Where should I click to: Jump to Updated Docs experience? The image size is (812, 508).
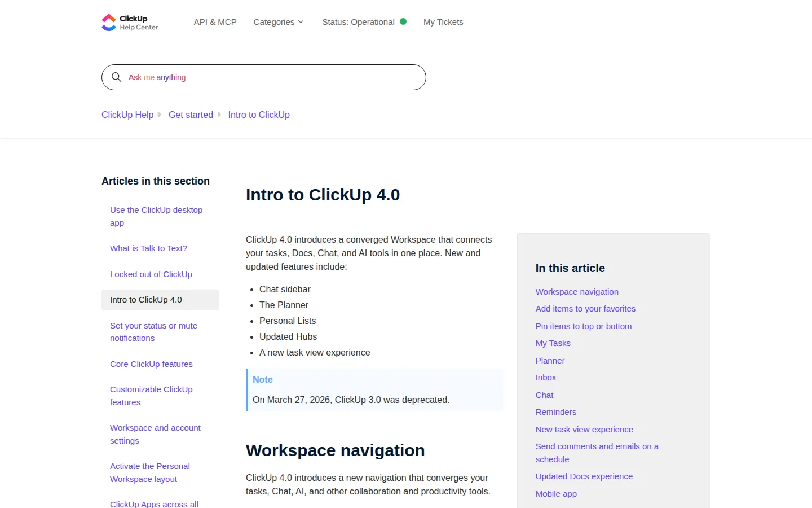click(x=584, y=476)
